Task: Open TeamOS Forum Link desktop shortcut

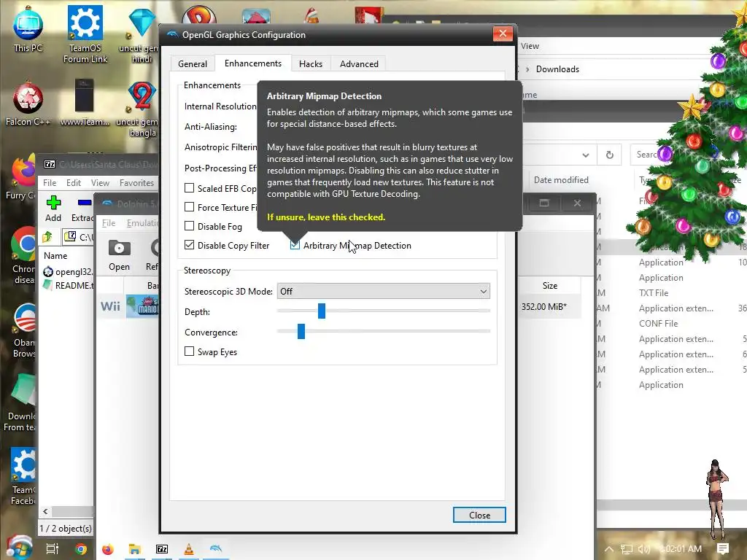Action: click(x=85, y=34)
